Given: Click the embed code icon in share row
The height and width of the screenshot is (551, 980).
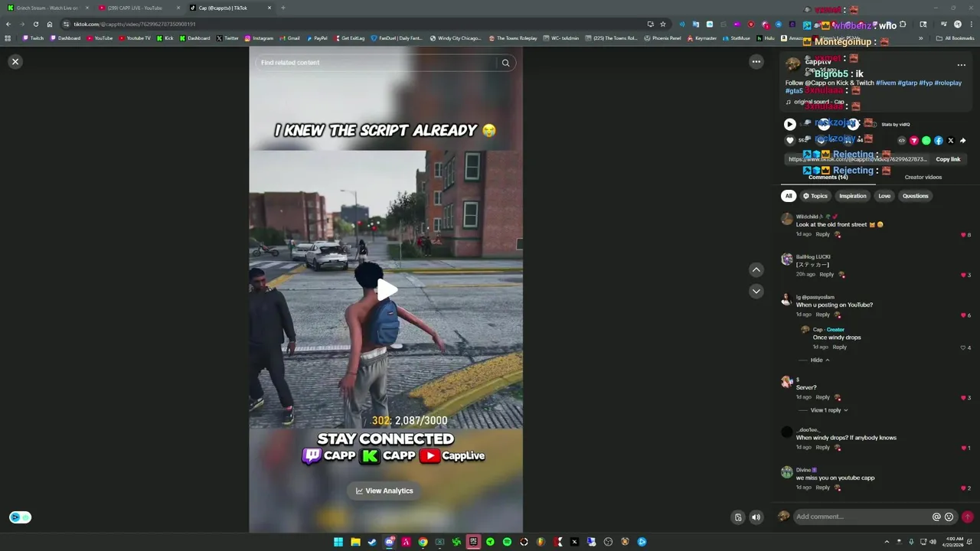Looking at the screenshot, I should pos(902,141).
